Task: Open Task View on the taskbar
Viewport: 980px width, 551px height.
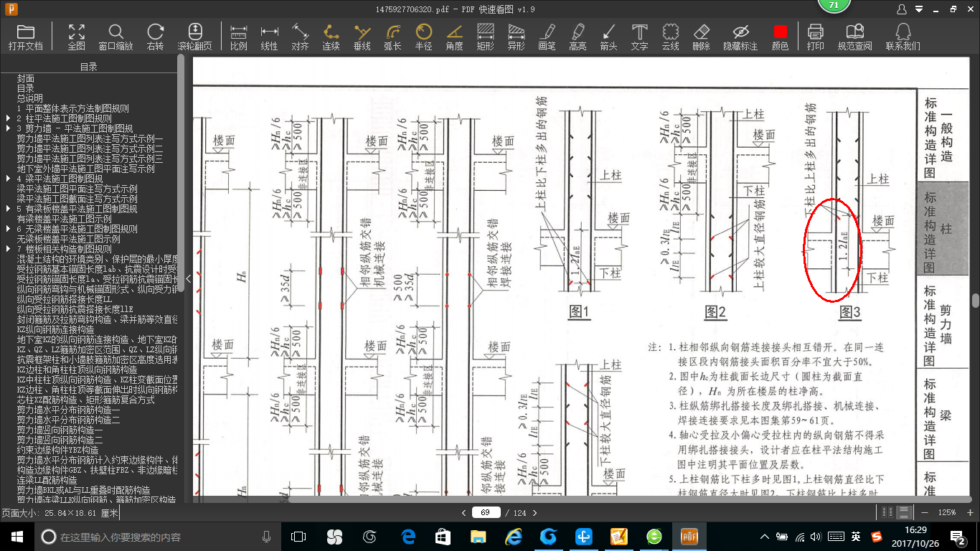Action: click(x=298, y=536)
